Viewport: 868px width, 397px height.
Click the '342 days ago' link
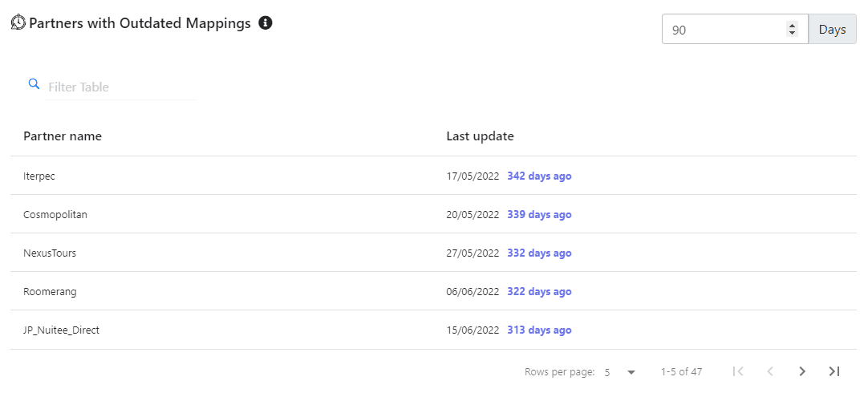coord(539,176)
